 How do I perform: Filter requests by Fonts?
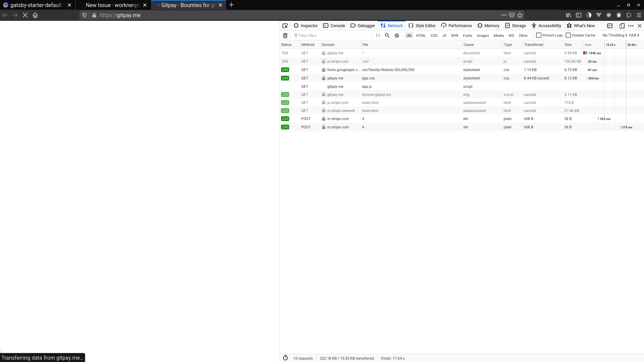pyautogui.click(x=467, y=36)
